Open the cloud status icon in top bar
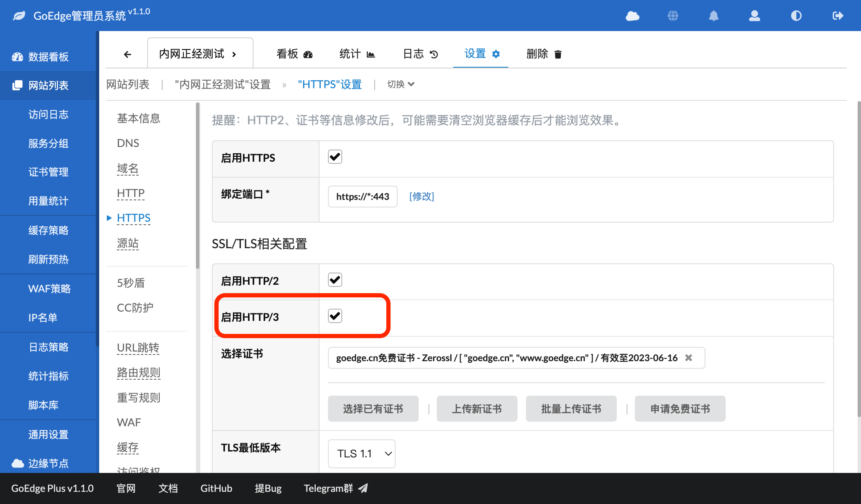 tap(633, 16)
